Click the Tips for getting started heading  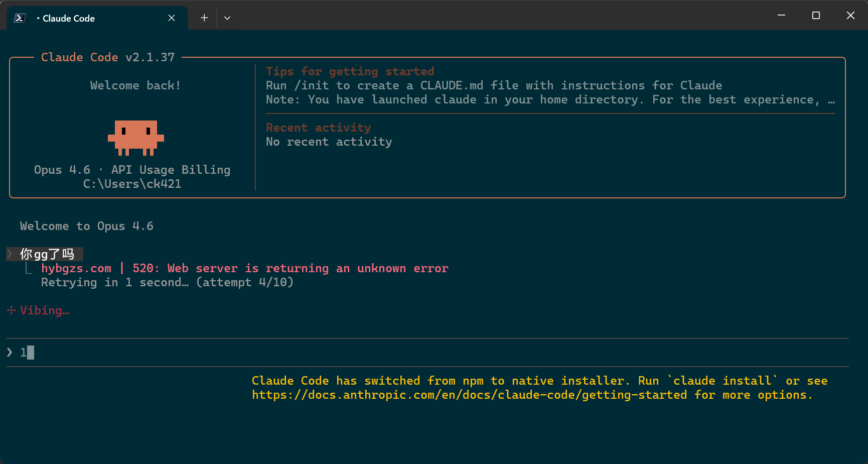(x=350, y=71)
